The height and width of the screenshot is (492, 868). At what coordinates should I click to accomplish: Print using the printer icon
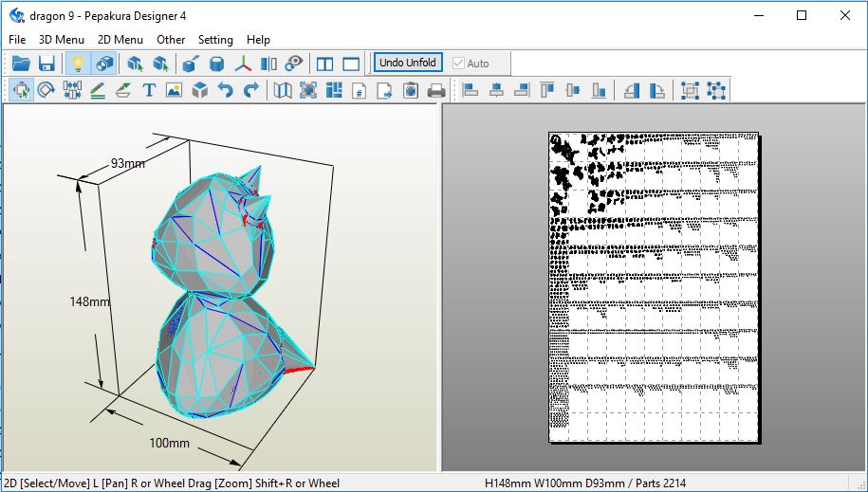[x=436, y=90]
